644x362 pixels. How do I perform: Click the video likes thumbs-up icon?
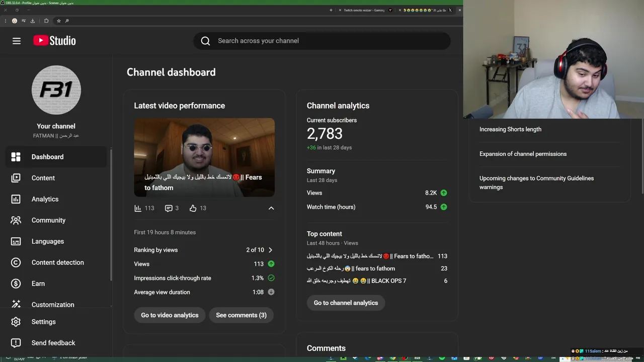[193, 208]
